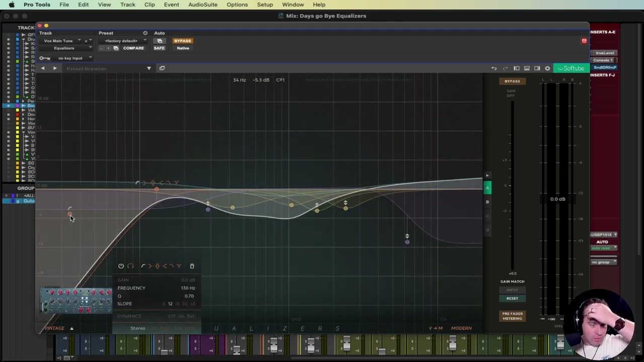Click the plugin automation enable icon under Auto

pyautogui.click(x=159, y=41)
